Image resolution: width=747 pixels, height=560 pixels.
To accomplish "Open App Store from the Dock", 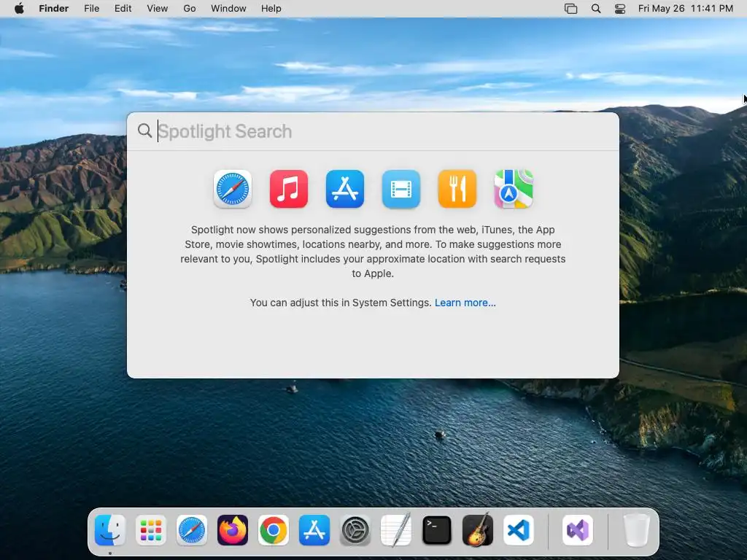I will [x=314, y=530].
